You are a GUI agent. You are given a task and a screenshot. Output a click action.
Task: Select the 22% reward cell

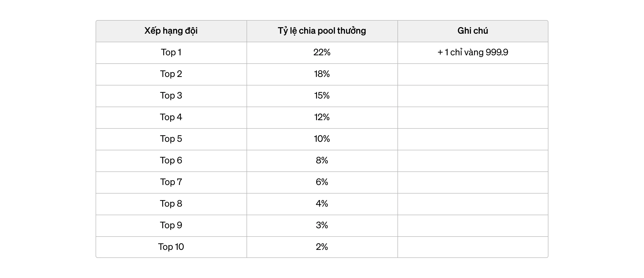click(x=322, y=53)
